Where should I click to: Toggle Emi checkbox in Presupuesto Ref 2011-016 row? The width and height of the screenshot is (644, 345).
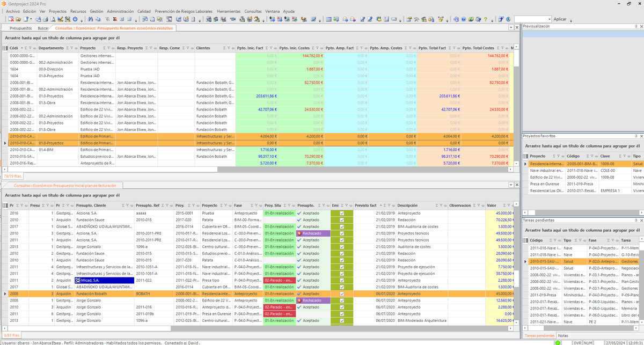342,307
